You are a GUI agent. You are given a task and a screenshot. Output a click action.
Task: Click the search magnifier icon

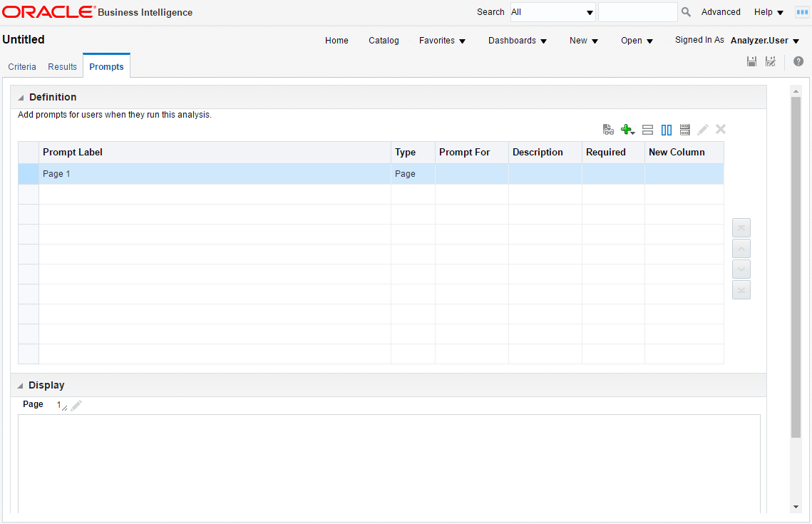click(685, 11)
